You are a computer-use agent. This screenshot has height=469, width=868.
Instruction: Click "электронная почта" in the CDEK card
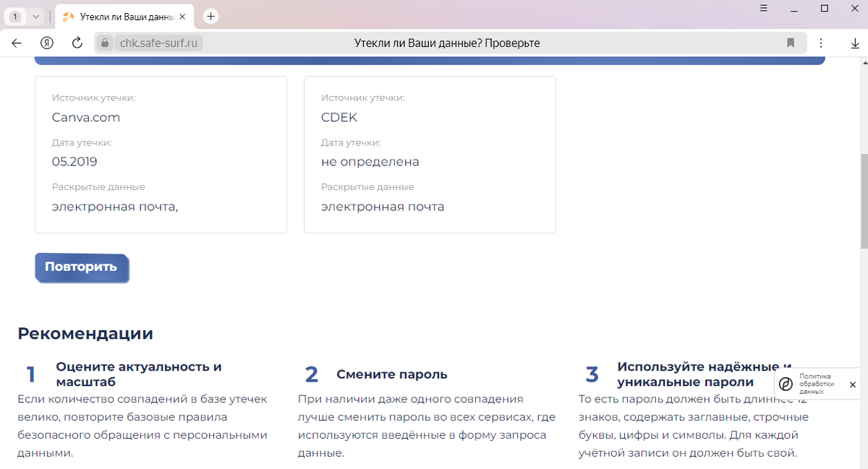coord(383,207)
